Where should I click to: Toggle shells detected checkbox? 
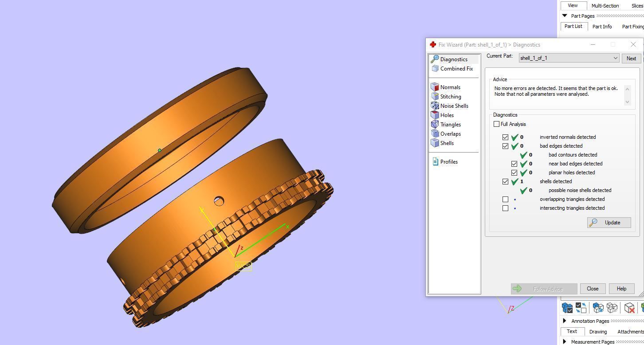point(505,181)
